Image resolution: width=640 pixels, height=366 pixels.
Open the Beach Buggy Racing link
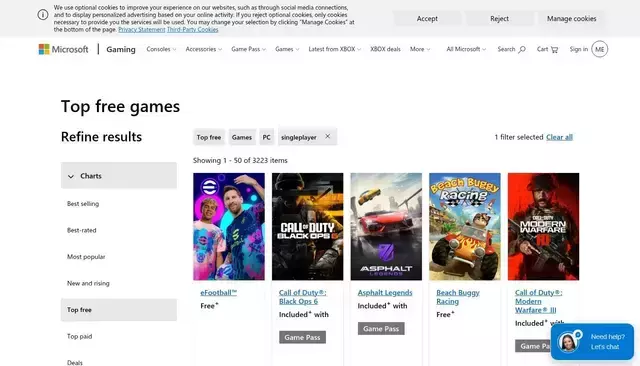[x=458, y=297]
